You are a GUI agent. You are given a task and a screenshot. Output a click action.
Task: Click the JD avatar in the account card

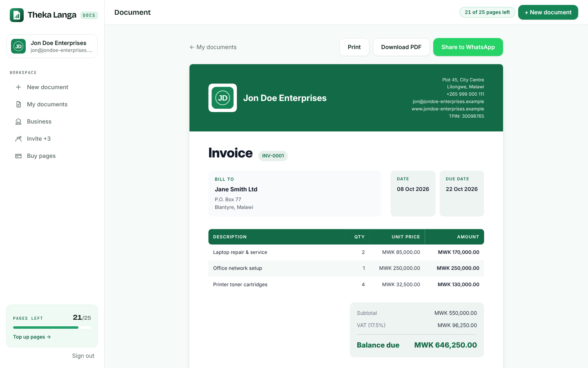click(x=18, y=46)
